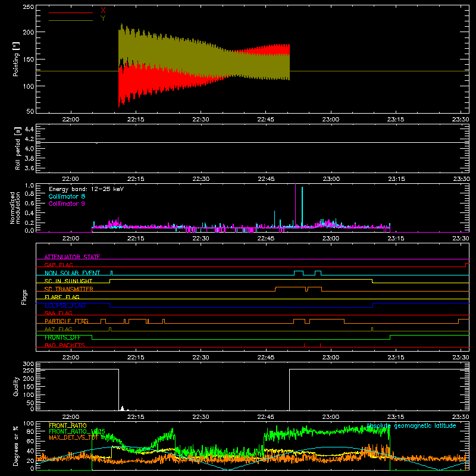Click the green FRONT_RATIO_1025 legend label
This screenshot has height=476, width=476.
[77, 431]
